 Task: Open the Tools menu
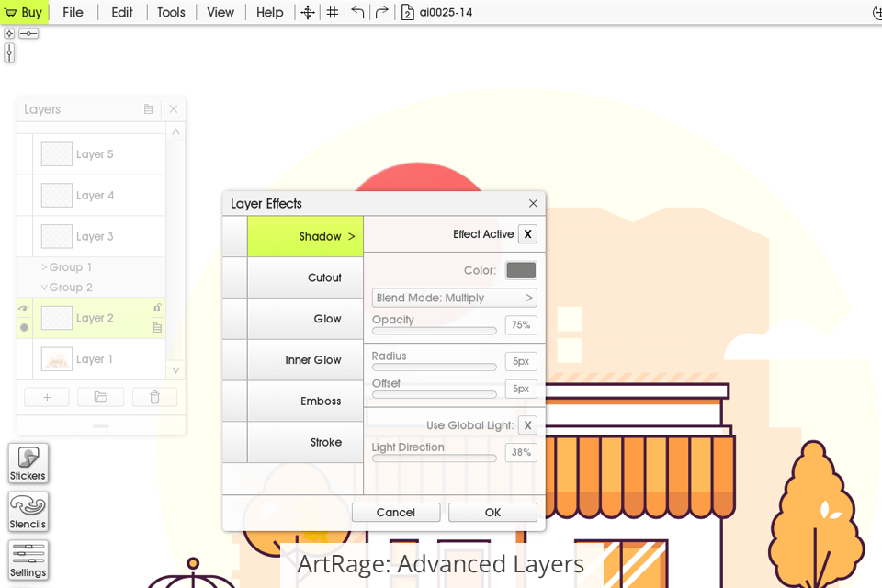[x=171, y=12]
